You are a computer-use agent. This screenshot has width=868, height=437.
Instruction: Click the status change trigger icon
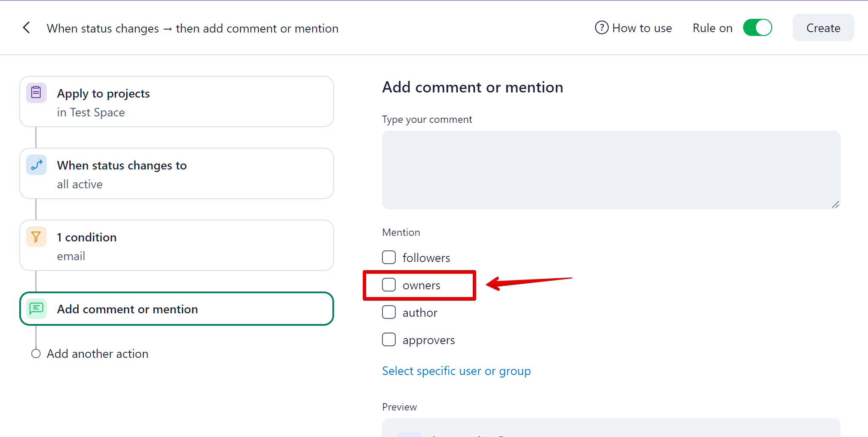click(36, 165)
